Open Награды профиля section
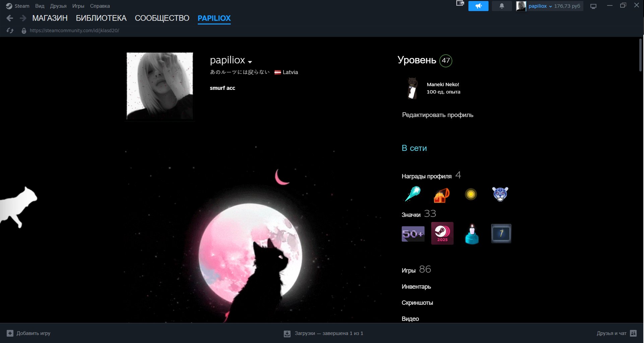This screenshot has height=343, width=644. (x=427, y=176)
